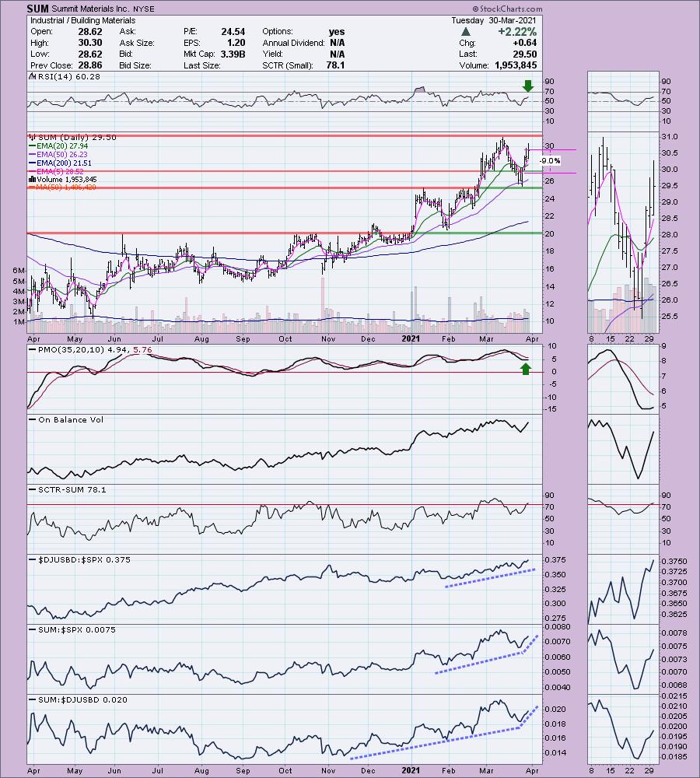This screenshot has width=700, height=778.
Task: Click the EPS value 1.20
Action: click(236, 43)
